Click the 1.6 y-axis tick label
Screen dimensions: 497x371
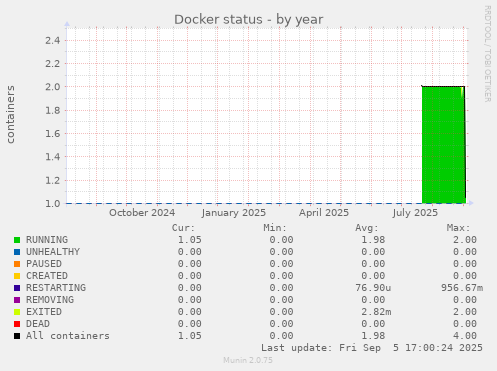[53, 134]
